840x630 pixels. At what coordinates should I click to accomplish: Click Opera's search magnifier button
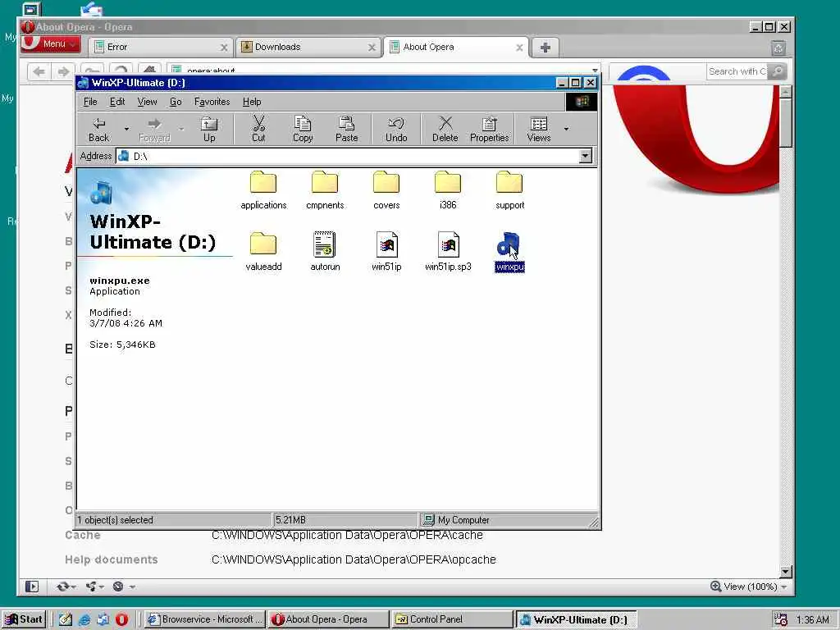click(x=778, y=71)
